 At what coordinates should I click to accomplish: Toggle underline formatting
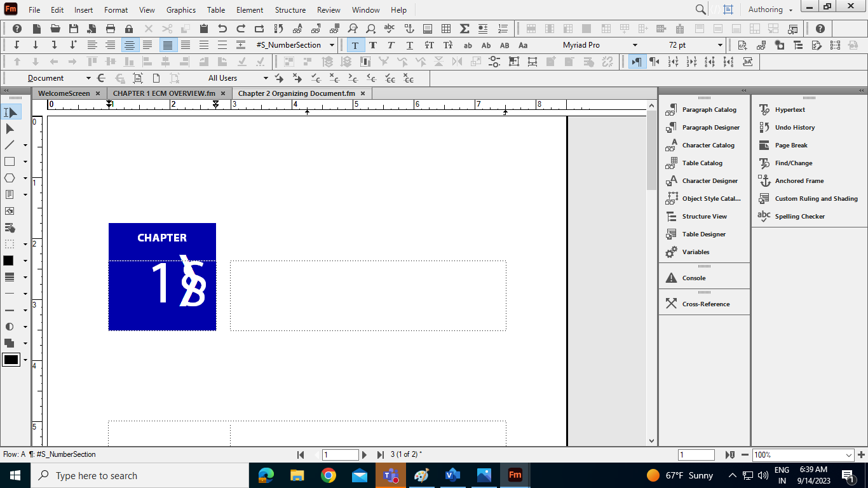point(409,45)
